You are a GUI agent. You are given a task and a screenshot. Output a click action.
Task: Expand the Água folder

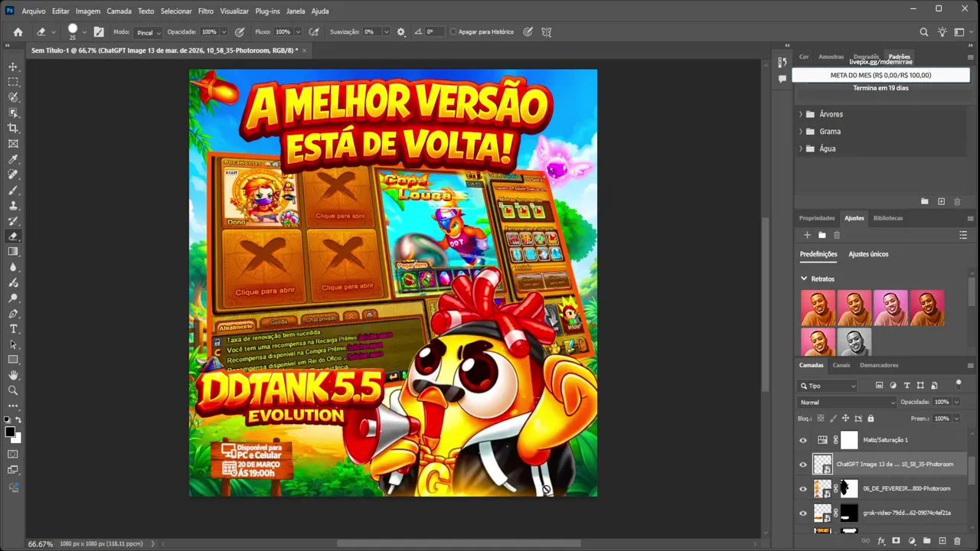click(x=801, y=148)
